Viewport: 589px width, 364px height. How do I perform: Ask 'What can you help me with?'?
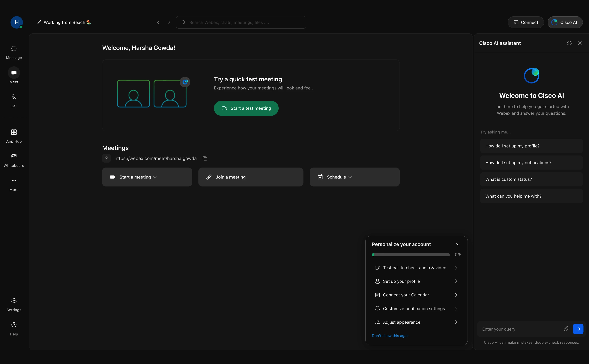pyautogui.click(x=531, y=196)
